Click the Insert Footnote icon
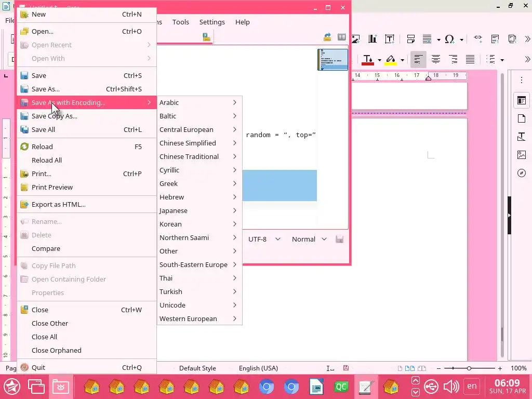Image resolution: width=532 pixels, height=399 pixels. point(495,39)
